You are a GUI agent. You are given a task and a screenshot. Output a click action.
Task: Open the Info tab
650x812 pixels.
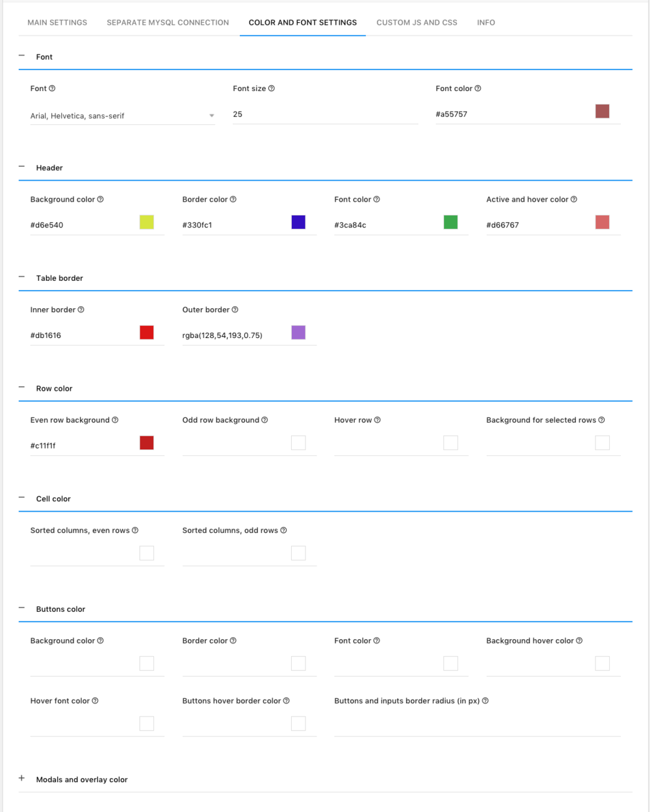(486, 23)
